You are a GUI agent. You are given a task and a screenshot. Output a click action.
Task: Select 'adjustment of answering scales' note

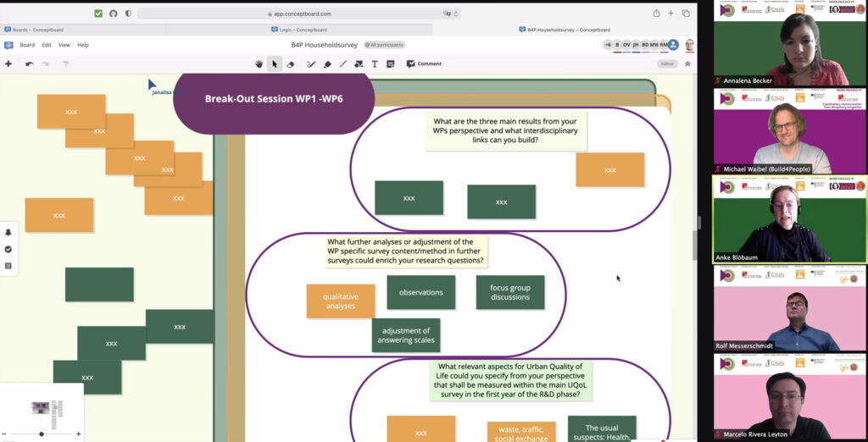click(406, 335)
